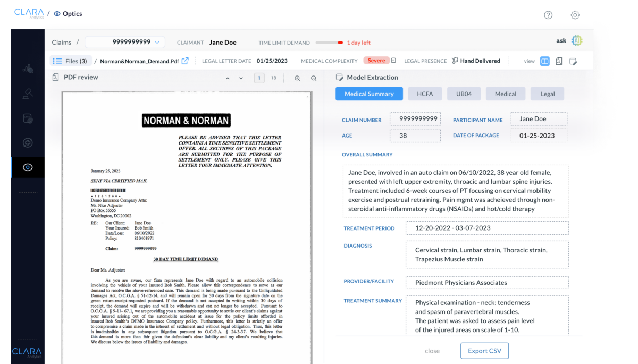638x364 pixels.
Task: Click the Claim Number field
Action: pyautogui.click(x=415, y=119)
